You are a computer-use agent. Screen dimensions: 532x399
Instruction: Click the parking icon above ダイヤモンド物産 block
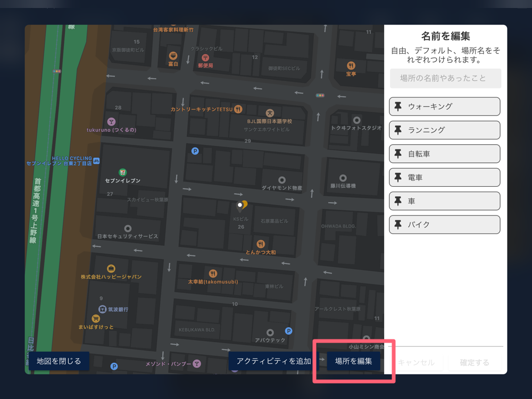click(195, 151)
